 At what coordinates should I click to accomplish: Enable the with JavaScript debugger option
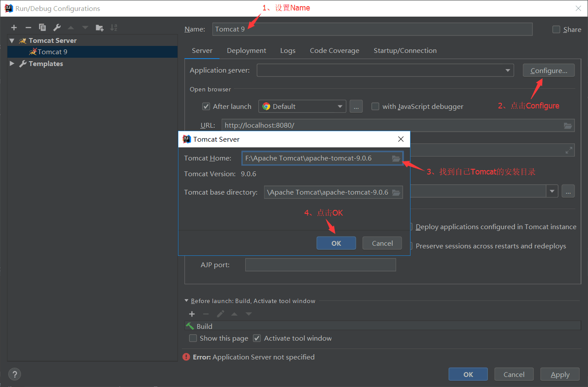pyautogui.click(x=375, y=106)
